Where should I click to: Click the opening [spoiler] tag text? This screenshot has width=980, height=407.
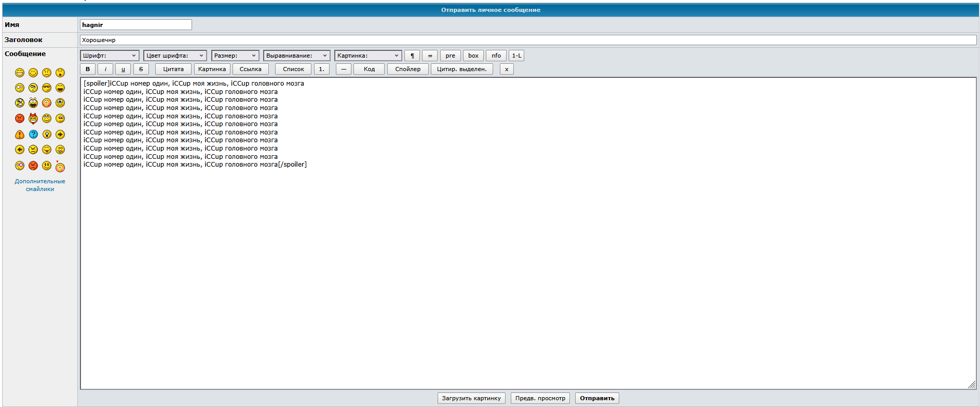pos(97,84)
